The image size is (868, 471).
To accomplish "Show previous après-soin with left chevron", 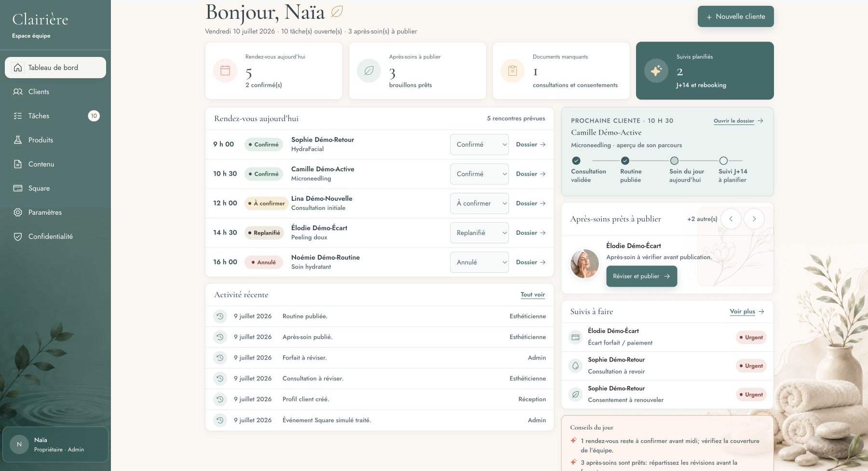I will pos(731,219).
